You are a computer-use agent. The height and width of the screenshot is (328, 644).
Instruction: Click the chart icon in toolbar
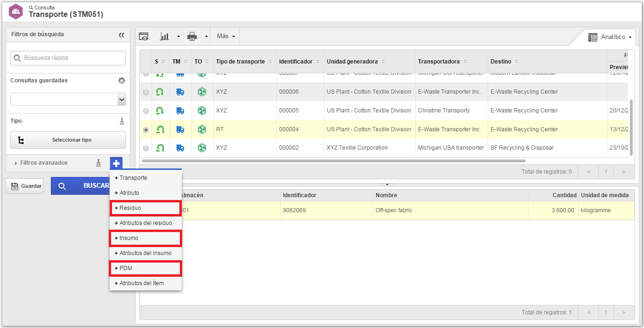pyautogui.click(x=165, y=36)
